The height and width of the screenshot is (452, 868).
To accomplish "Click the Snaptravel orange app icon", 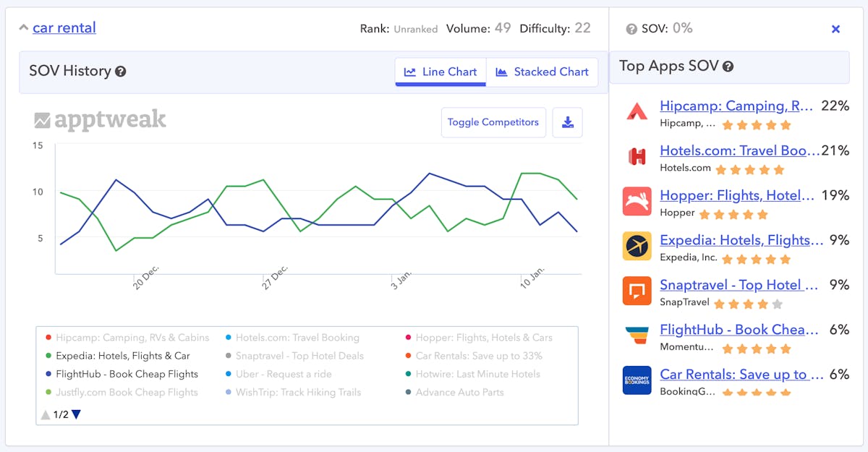I will click(637, 291).
